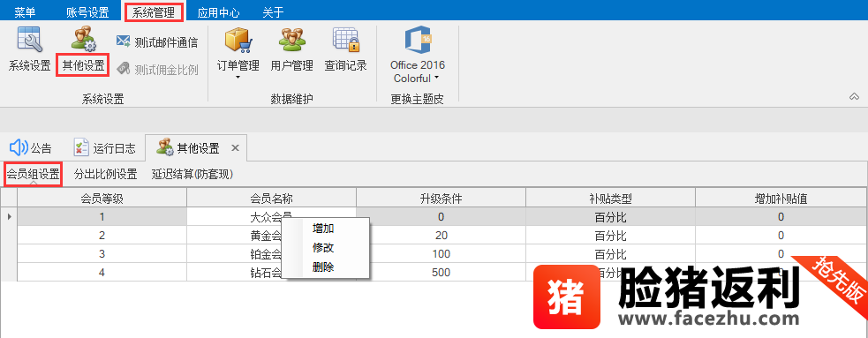Select the 延迟结算(防套现) sub-tab
The height and width of the screenshot is (338, 868).
coord(192,174)
